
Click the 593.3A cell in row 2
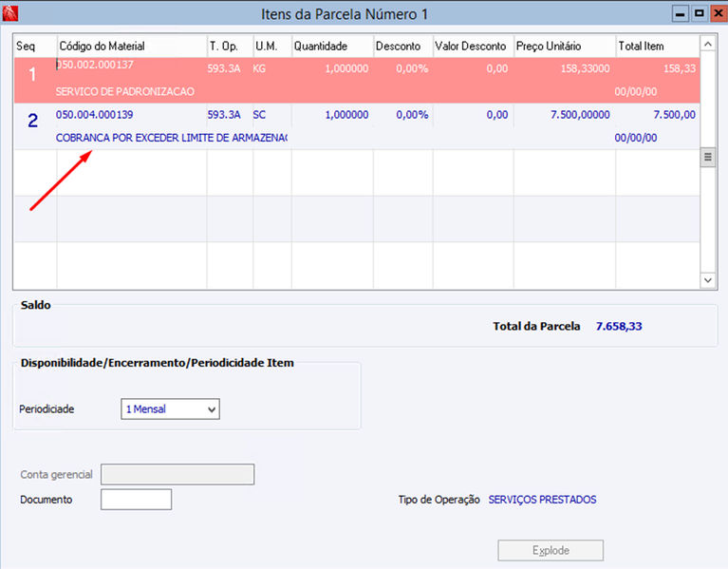224,115
